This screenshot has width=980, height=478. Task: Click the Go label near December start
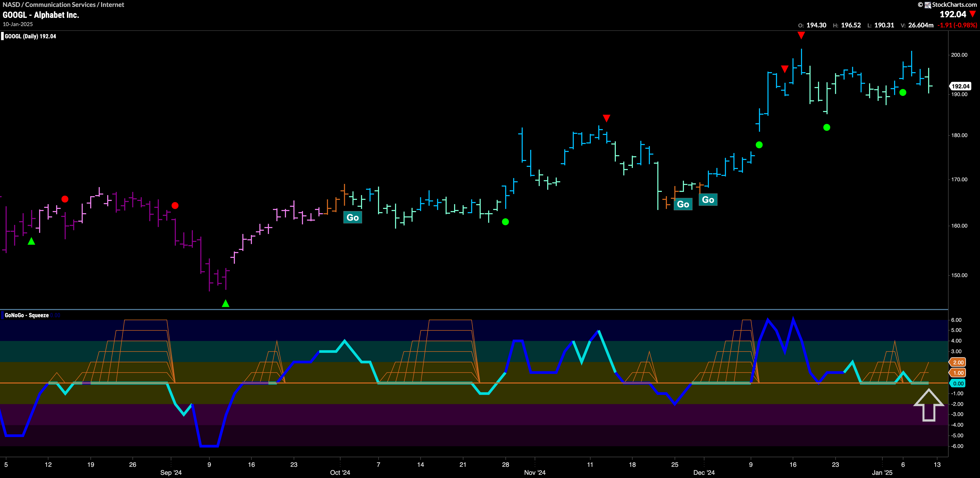tap(708, 200)
